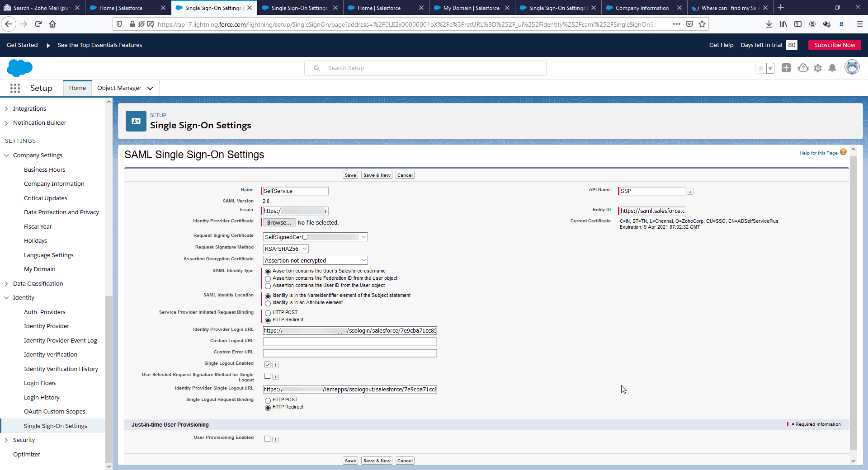
Task: Click the plus icon to add a tab
Action: point(786,68)
